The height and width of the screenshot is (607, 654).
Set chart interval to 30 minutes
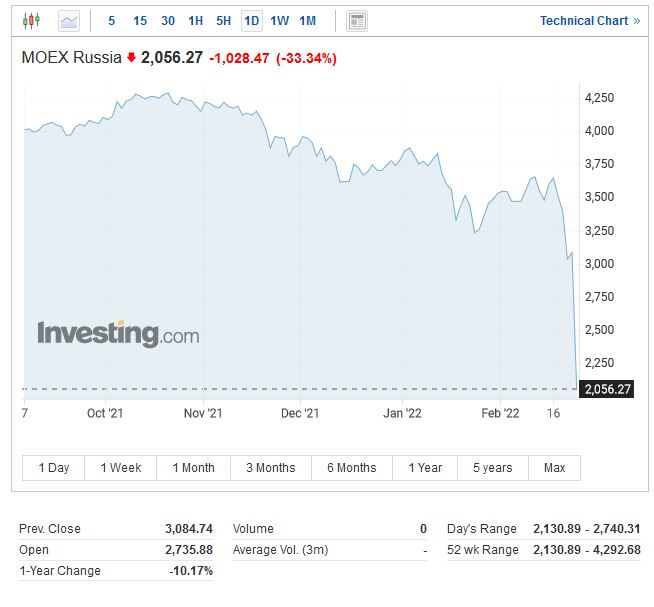click(x=168, y=20)
